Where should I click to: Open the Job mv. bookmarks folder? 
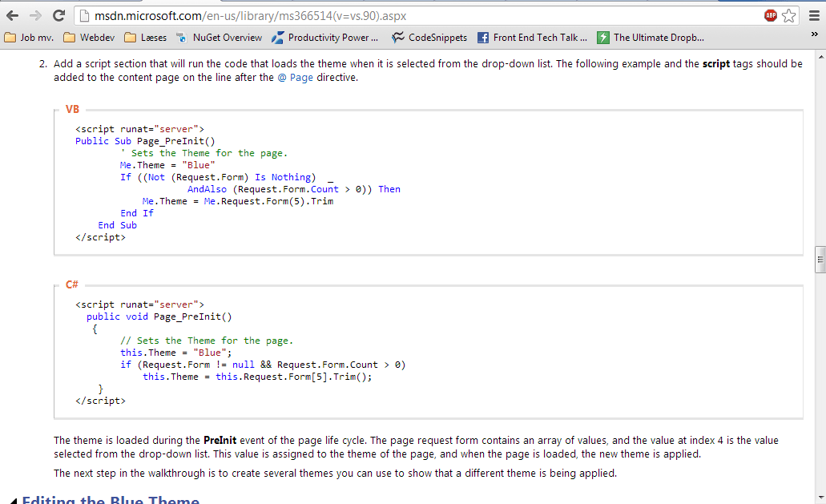[x=29, y=38]
